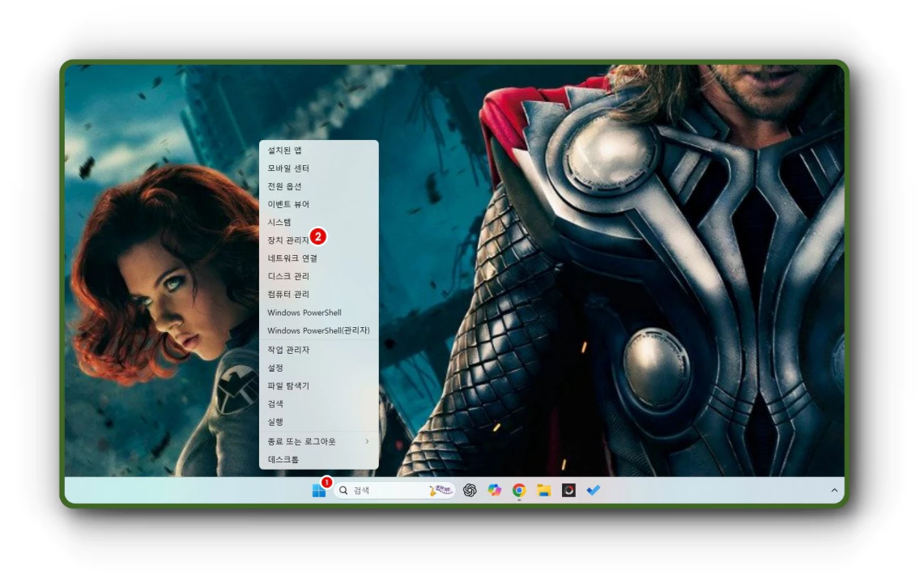Screen dimensions: 924x583
Task: Choose '전원 옵션' in the context menu
Action: coord(319,186)
